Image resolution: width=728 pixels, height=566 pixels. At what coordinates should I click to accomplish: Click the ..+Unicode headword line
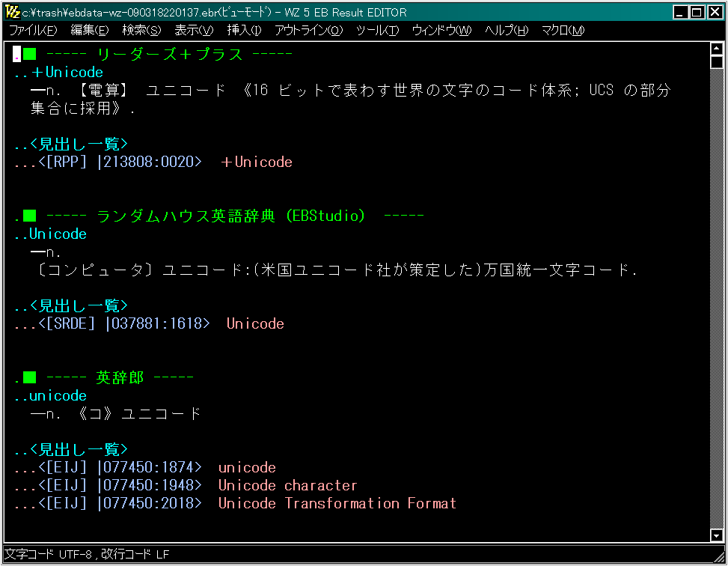(x=58, y=73)
